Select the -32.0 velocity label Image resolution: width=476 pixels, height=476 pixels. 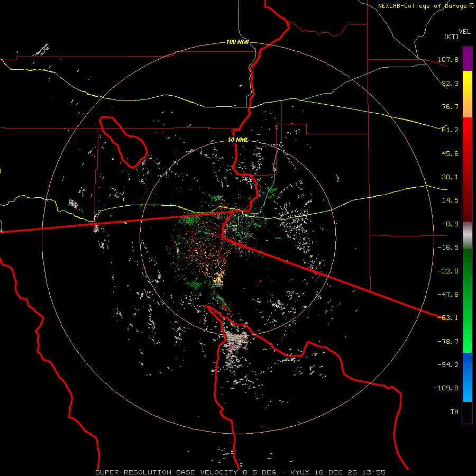pos(448,271)
